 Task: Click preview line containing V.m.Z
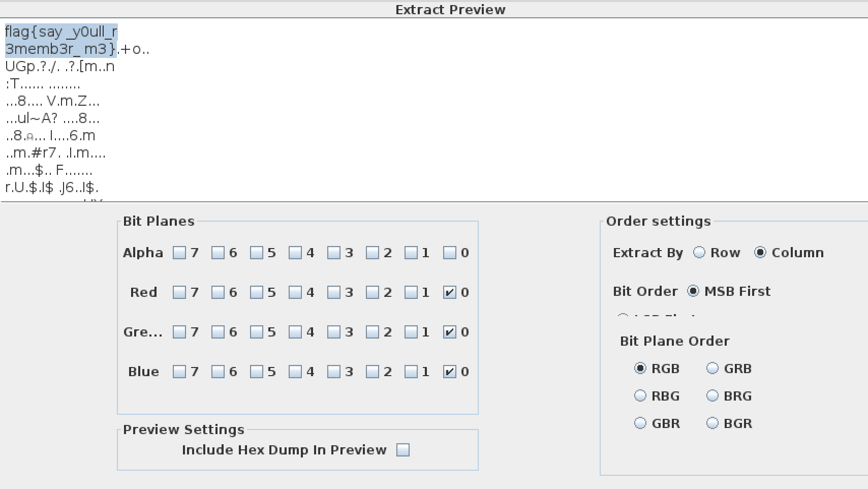(x=53, y=101)
